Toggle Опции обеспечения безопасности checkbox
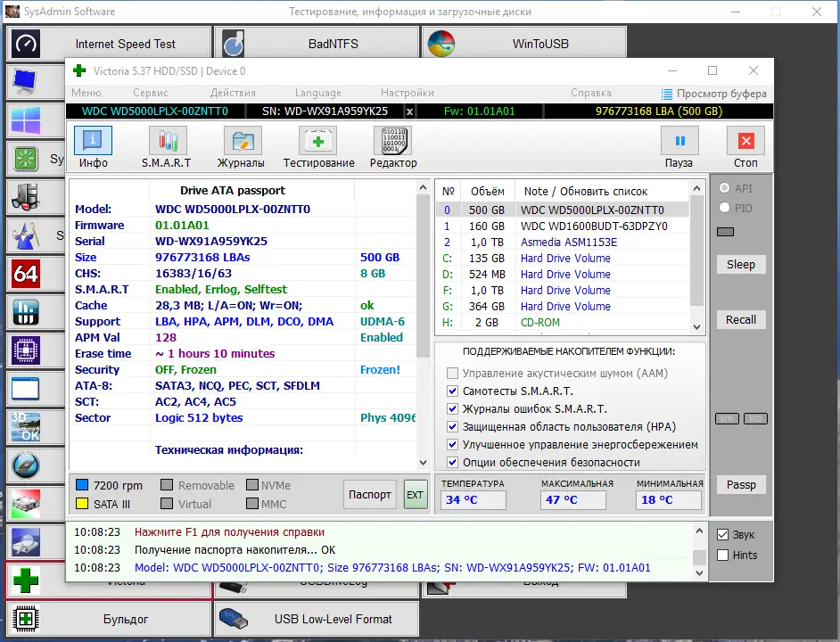The width and height of the screenshot is (840, 642). [x=452, y=462]
